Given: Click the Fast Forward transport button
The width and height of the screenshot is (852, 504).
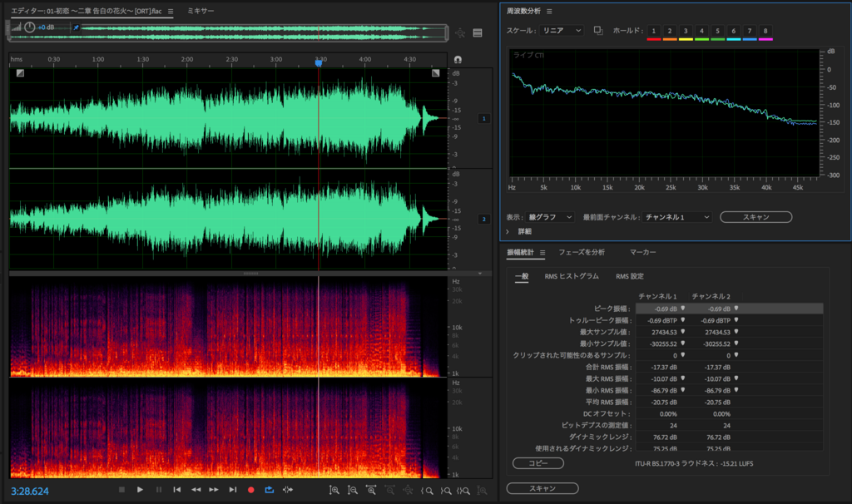Looking at the screenshot, I should [214, 490].
